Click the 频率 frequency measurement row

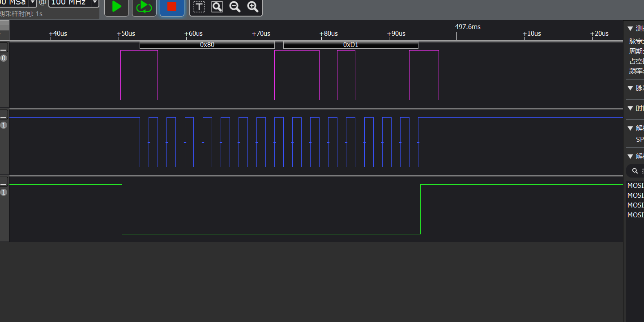[x=636, y=71]
